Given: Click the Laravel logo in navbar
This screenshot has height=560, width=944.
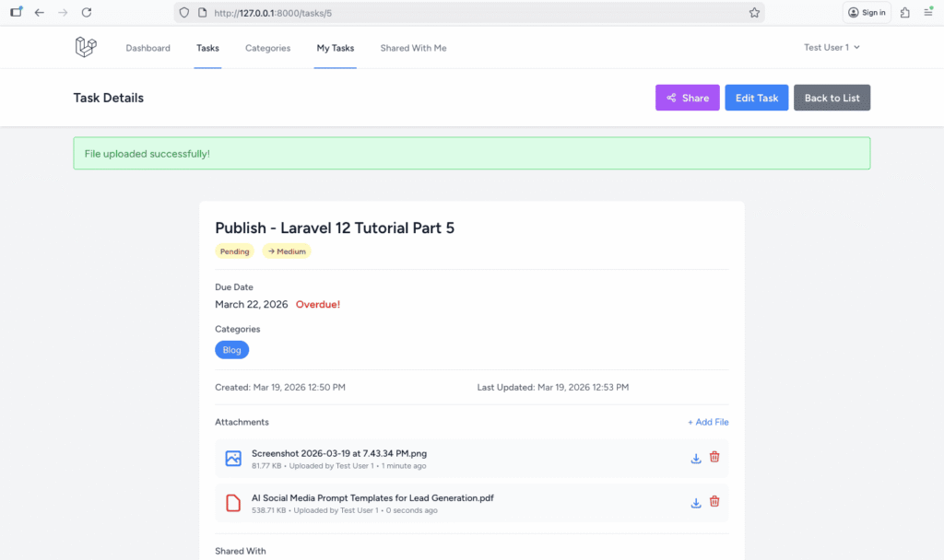Looking at the screenshot, I should 86,48.
